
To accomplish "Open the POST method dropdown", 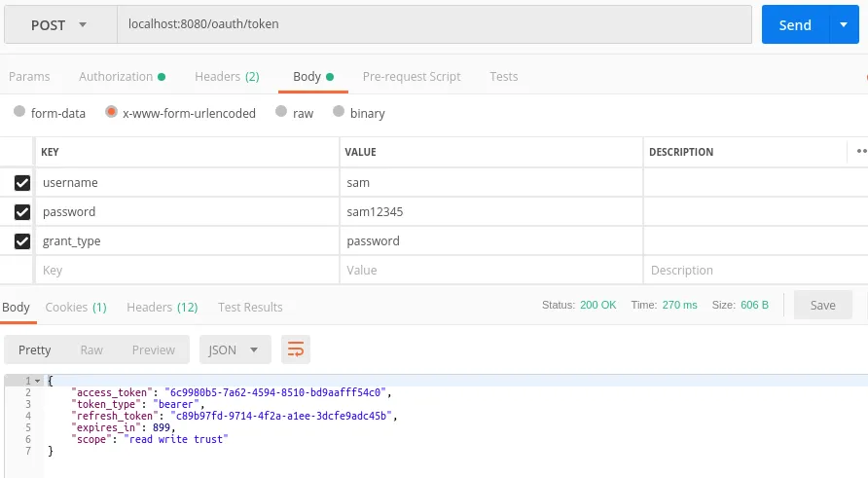I will [59, 24].
